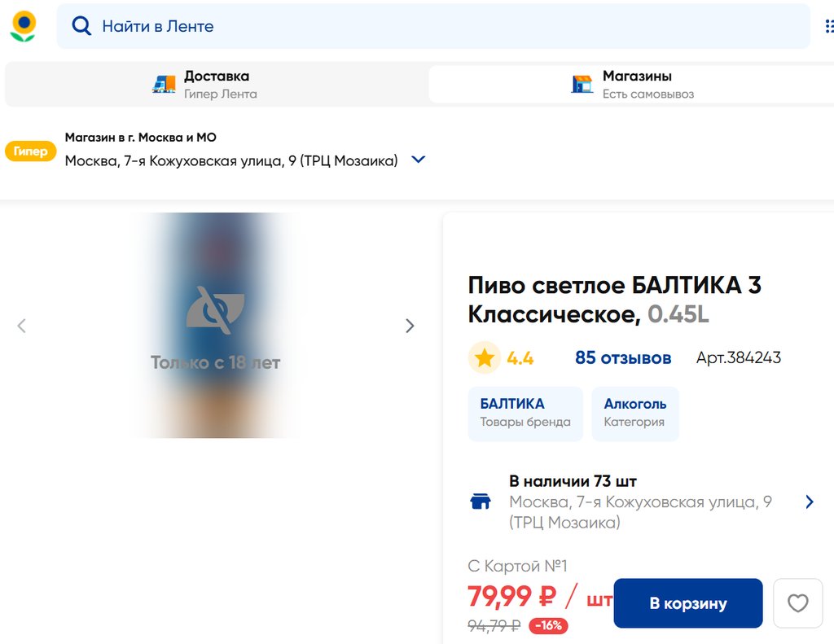
Task: Click the yellow star rating icon
Action: tap(485, 358)
